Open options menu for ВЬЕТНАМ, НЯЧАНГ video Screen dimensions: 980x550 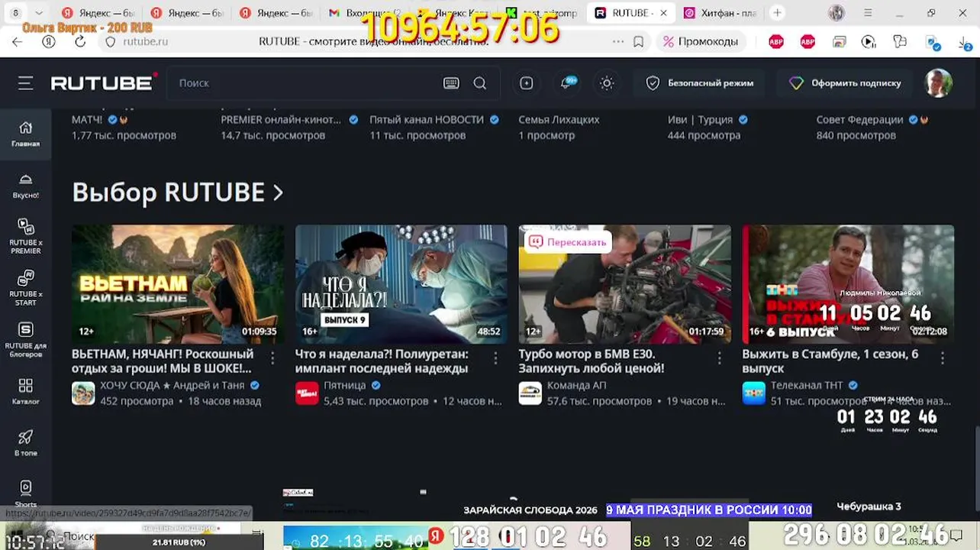click(272, 357)
